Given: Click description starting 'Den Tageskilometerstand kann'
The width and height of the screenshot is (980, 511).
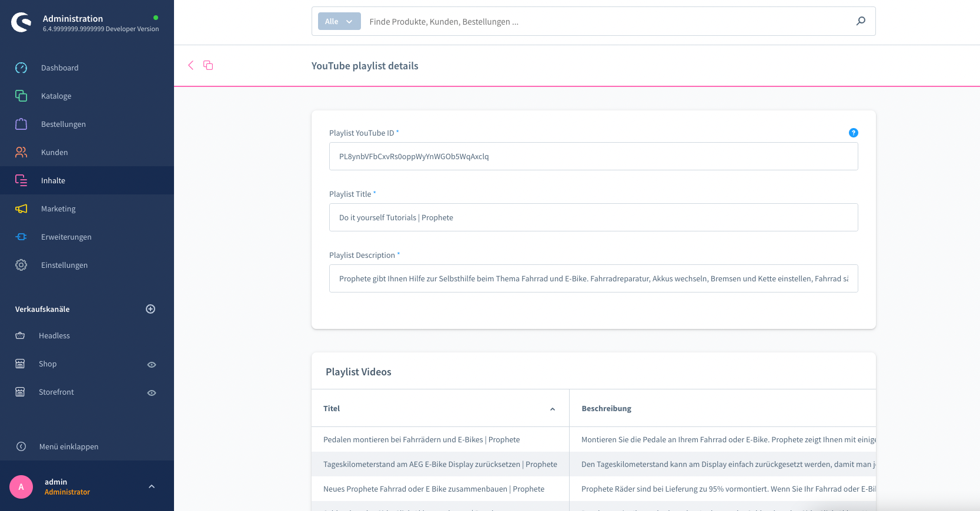Looking at the screenshot, I should (x=728, y=464).
